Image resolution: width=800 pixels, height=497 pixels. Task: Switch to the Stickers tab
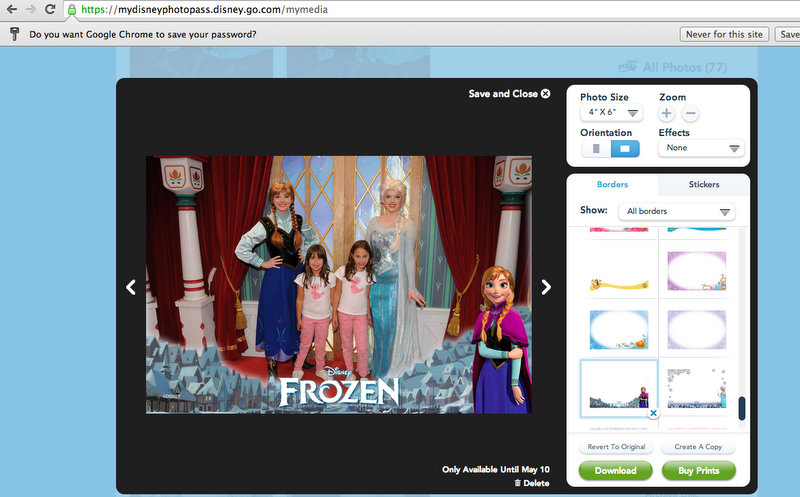(704, 184)
